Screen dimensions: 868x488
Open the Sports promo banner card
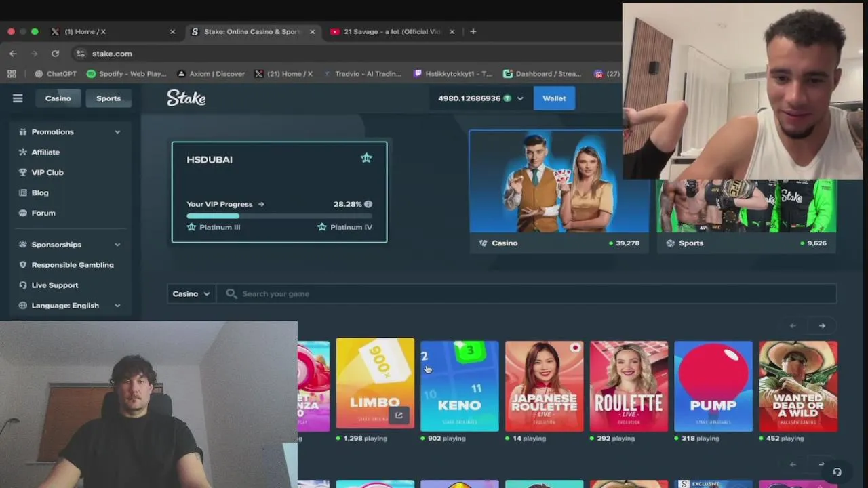(x=746, y=216)
